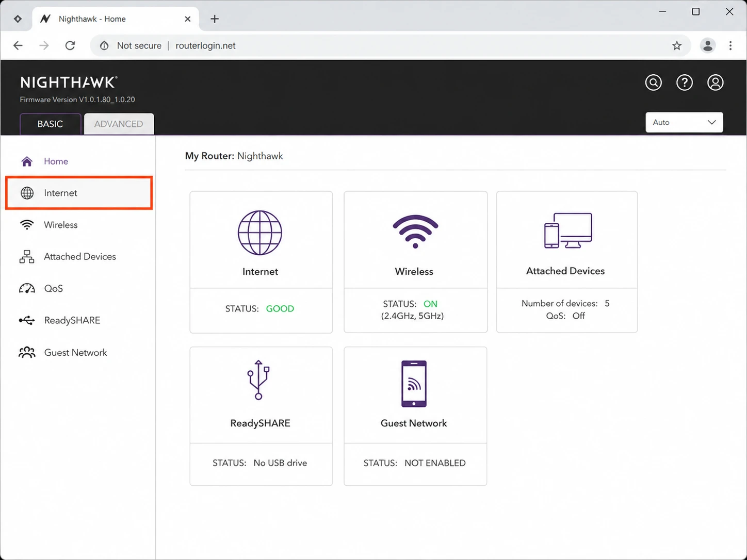Switch to the BASIC tab
Screen dimensions: 747x560
pyautogui.click(x=50, y=124)
